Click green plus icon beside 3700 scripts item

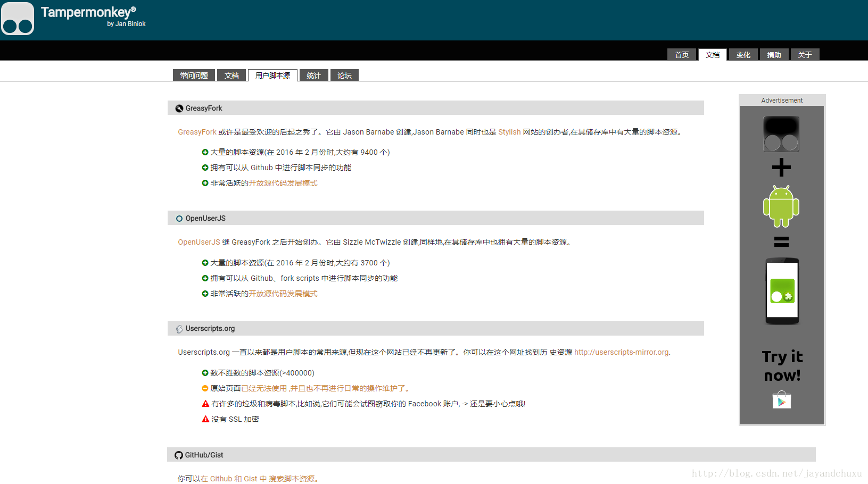[205, 263]
